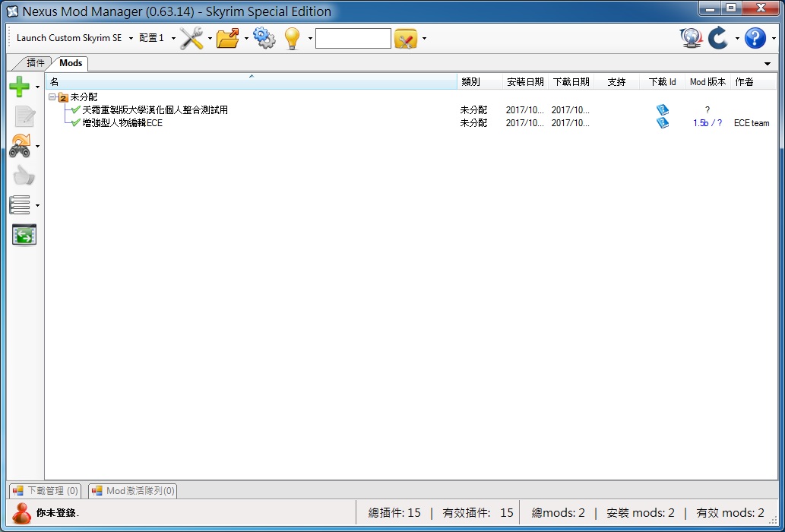Expand the binoculars update dropdown arrow
The image size is (785, 532).
(x=37, y=147)
